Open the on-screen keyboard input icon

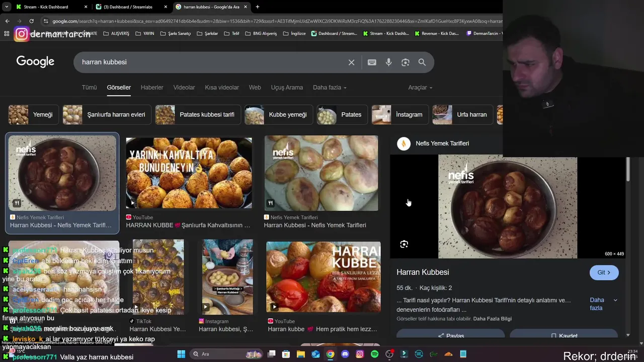pyautogui.click(x=372, y=62)
